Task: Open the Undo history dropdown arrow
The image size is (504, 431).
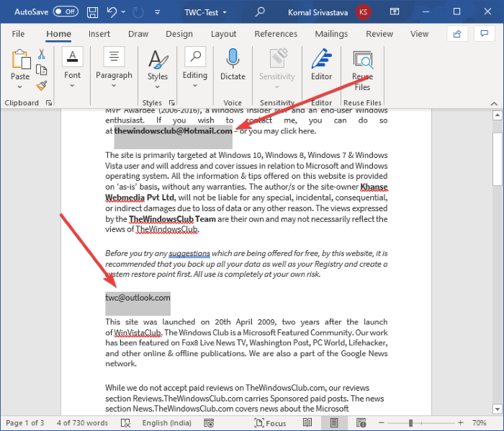Action: [123, 12]
